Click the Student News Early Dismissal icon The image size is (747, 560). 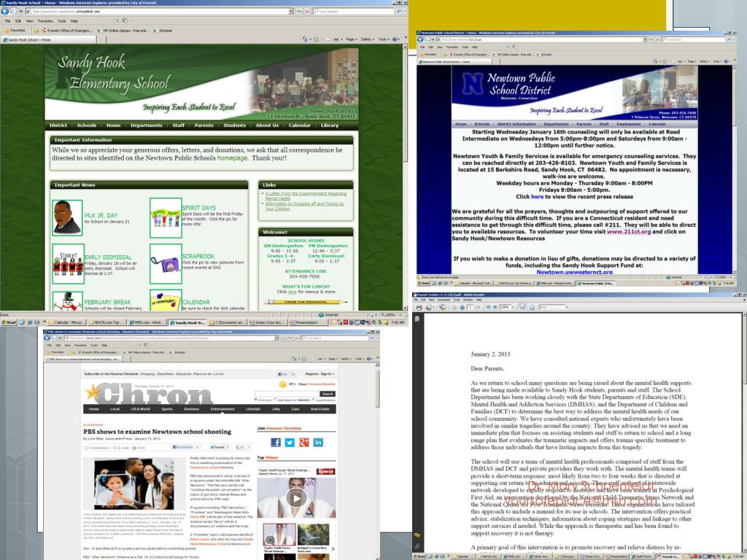68,264
